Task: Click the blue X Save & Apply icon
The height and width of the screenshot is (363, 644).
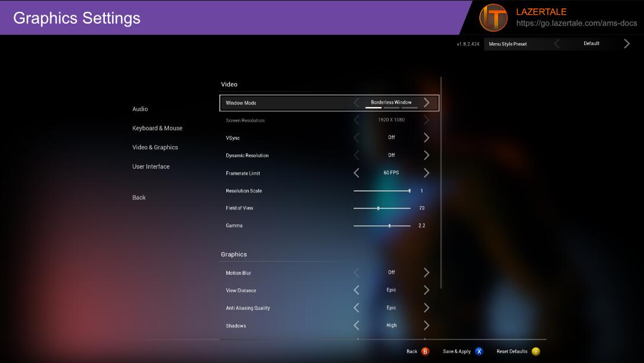Action: [479, 351]
